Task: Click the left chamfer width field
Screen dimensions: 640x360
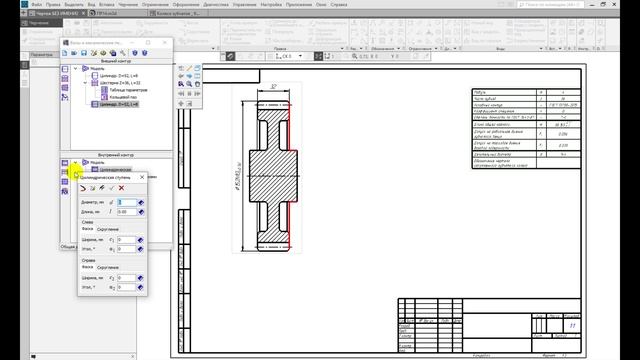Action: (127, 240)
